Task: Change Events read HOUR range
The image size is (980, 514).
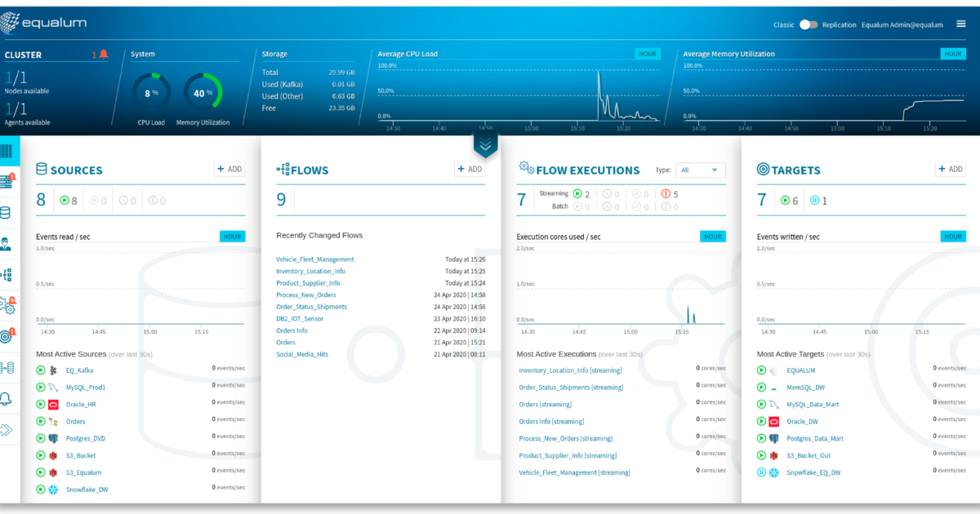Action: click(232, 237)
